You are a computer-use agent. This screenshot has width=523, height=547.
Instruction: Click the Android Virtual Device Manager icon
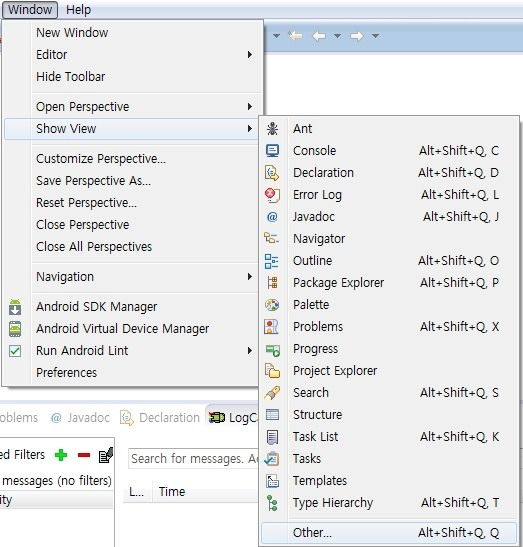click(x=15, y=329)
